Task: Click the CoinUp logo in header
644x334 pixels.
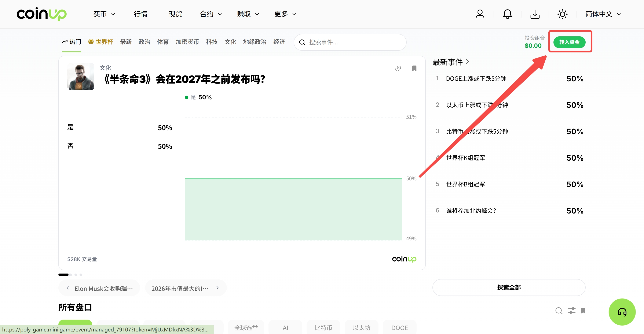Action: 41,14
